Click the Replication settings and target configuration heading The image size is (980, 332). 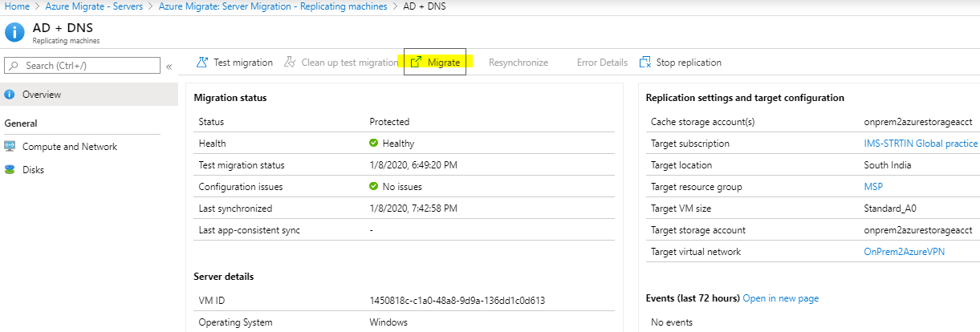745,98
